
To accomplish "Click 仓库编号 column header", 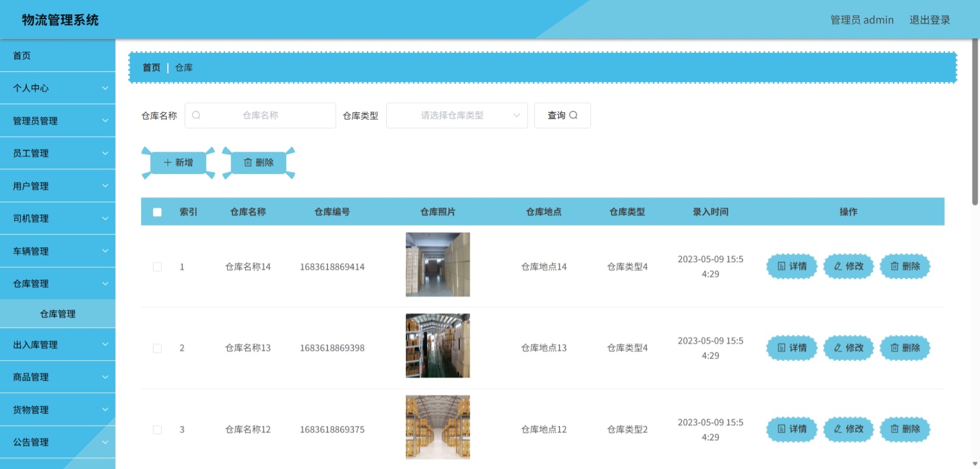I will 332,212.
